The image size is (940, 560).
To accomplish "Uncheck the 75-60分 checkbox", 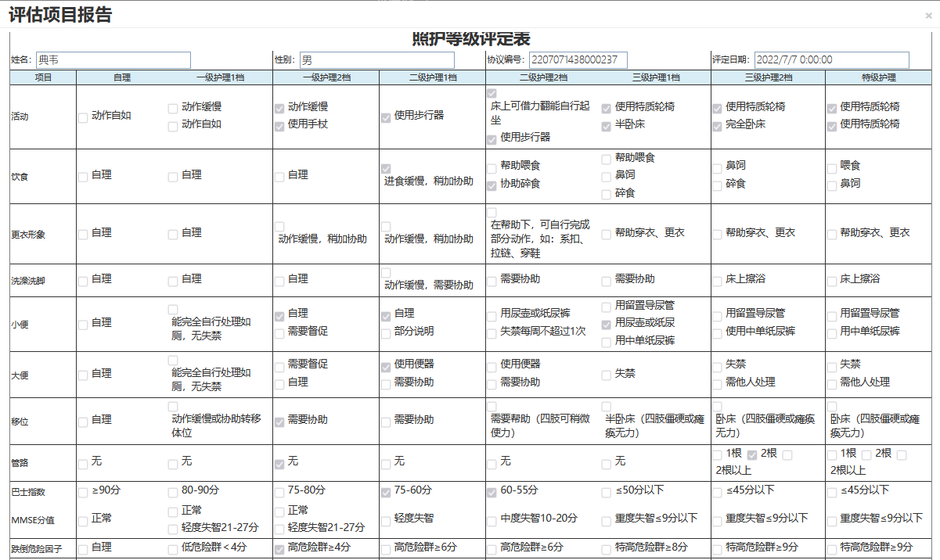I will click(x=386, y=493).
